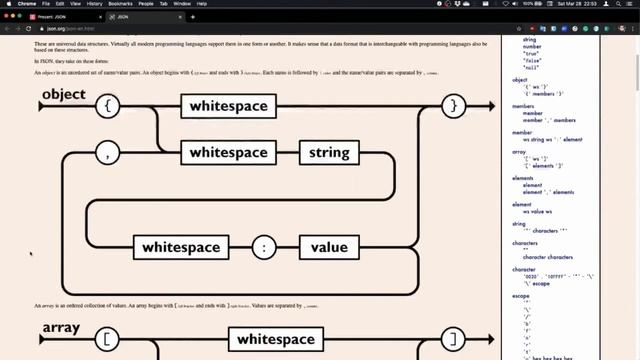Open Notification Center list icon

click(630, 4)
